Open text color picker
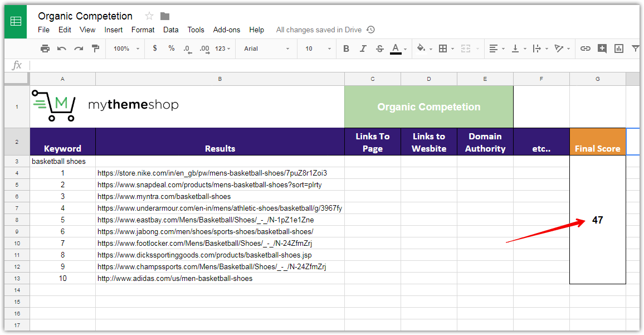Viewport: 644px width, 335px height. (x=396, y=49)
